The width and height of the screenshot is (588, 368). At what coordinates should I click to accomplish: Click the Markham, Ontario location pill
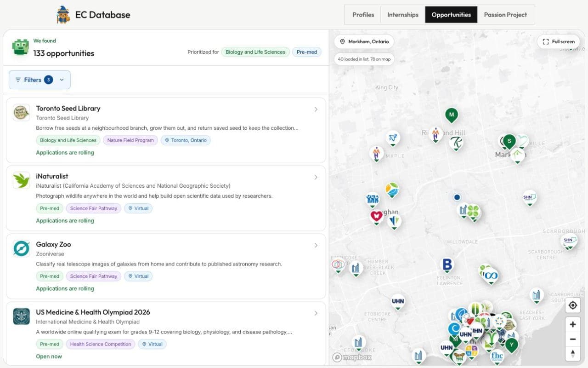tap(364, 41)
